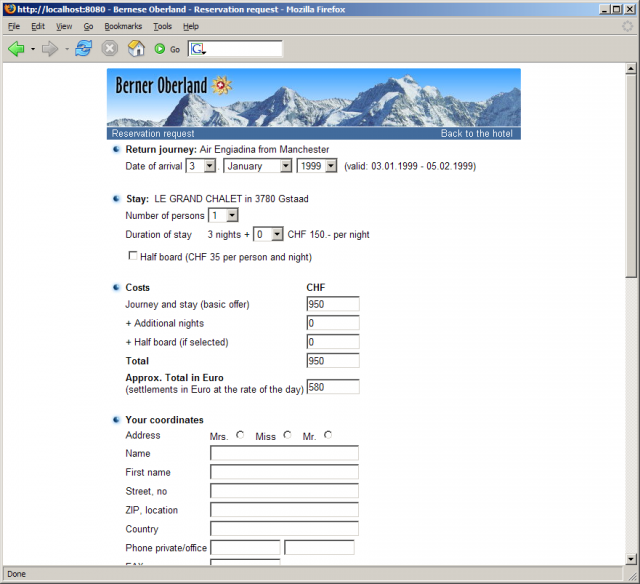Select the Mr. radio button

(x=328, y=435)
